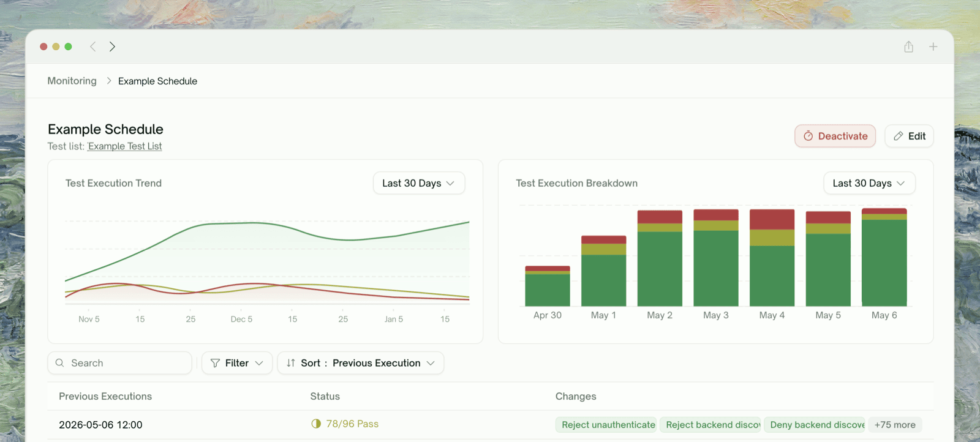The image size is (980, 442).
Task: Select the May 3 bar in the breakdown chart
Action: [x=716, y=258]
